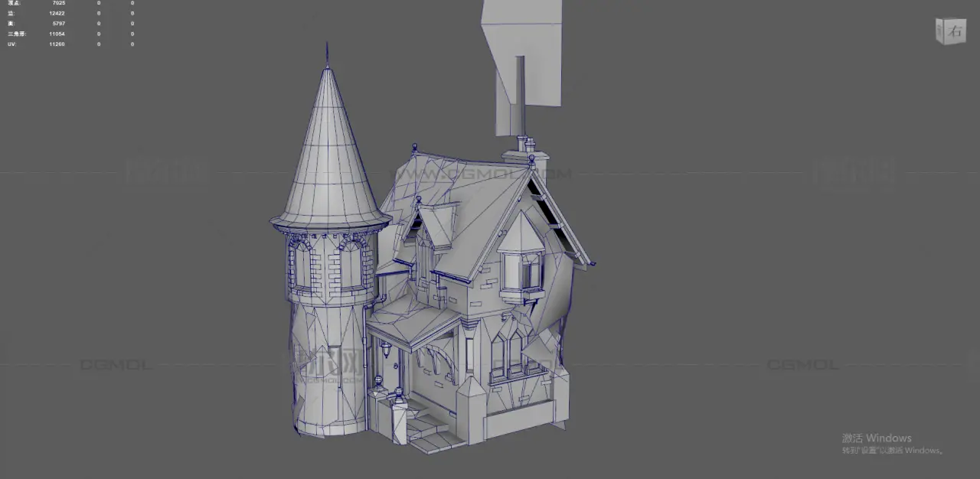Pick the spire tip atop the tower
The width and height of the screenshot is (980, 479).
(327, 54)
